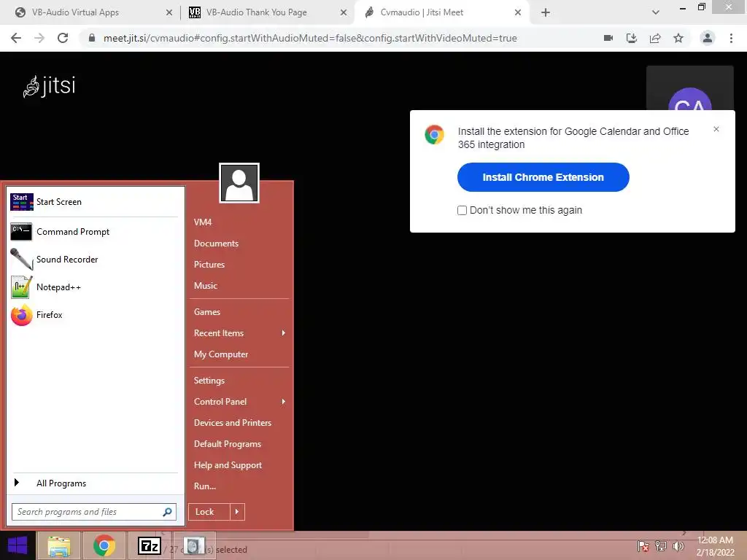Viewport: 747px width, 560px height.
Task: Close VB-Audio Virtual Apps tab
Action: coord(169,12)
